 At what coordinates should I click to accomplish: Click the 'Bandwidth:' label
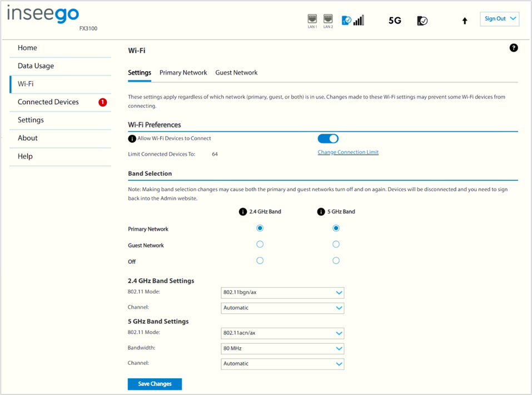142,348
